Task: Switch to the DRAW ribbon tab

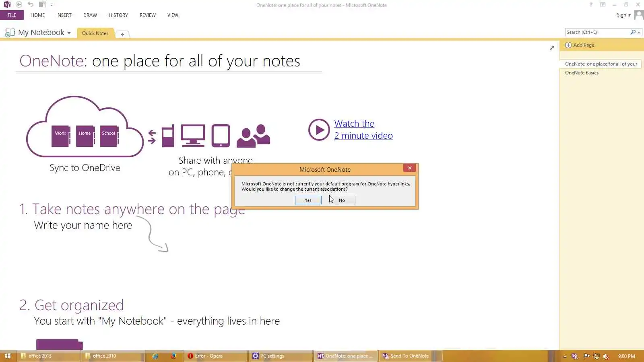Action: click(90, 15)
